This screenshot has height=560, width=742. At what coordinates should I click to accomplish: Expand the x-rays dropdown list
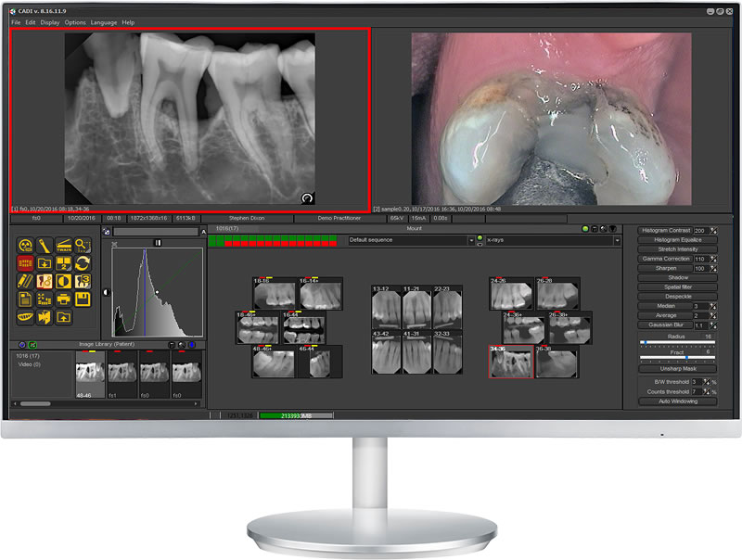[x=617, y=240]
